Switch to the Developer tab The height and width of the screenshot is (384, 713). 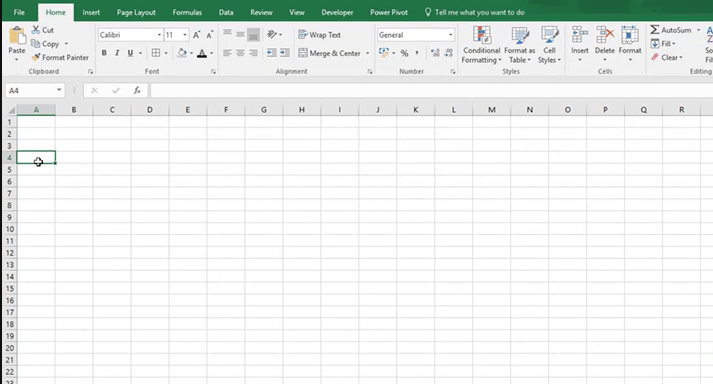[x=337, y=12]
